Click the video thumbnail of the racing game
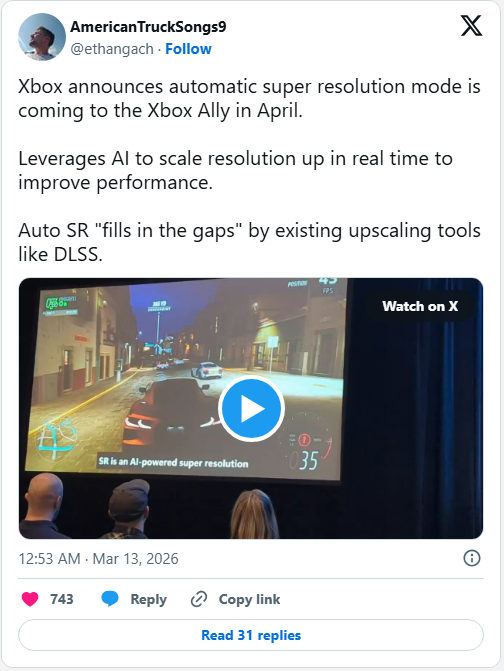The image size is (504, 671). [251, 408]
